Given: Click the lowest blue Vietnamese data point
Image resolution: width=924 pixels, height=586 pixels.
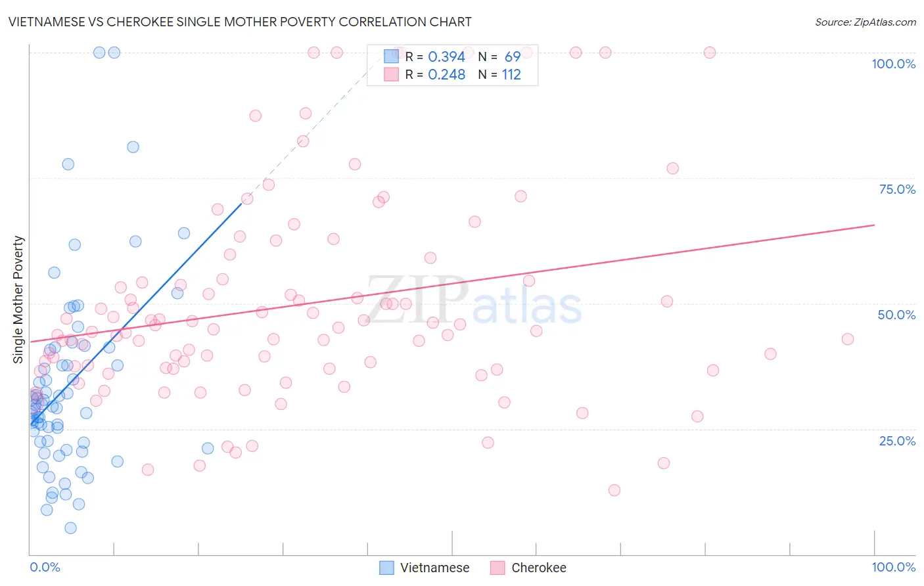Looking at the screenshot, I should pyautogui.click(x=70, y=528).
